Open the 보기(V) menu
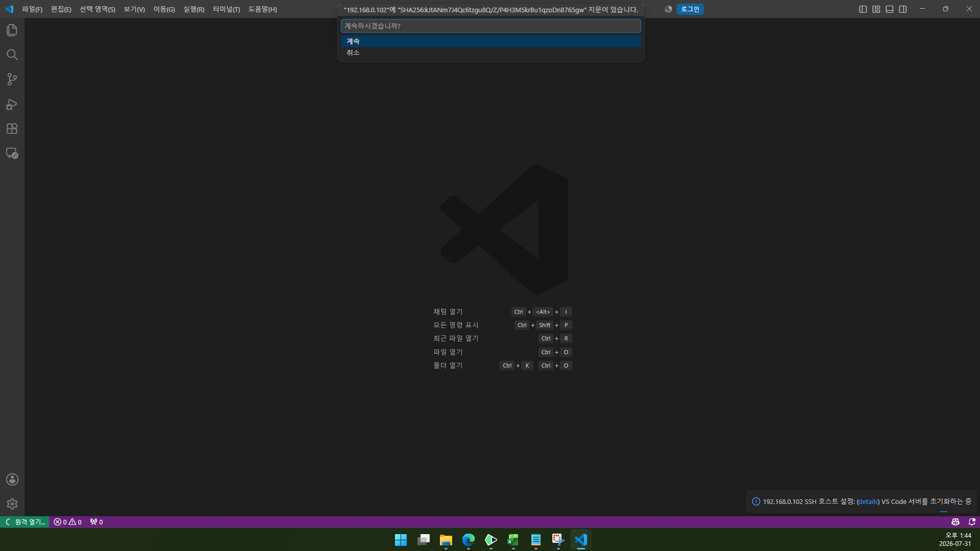 (134, 9)
